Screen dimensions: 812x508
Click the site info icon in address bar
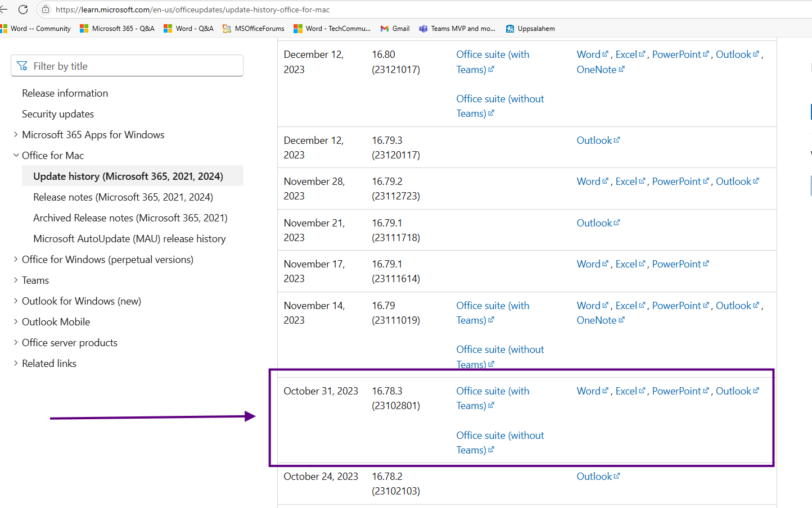(46, 10)
